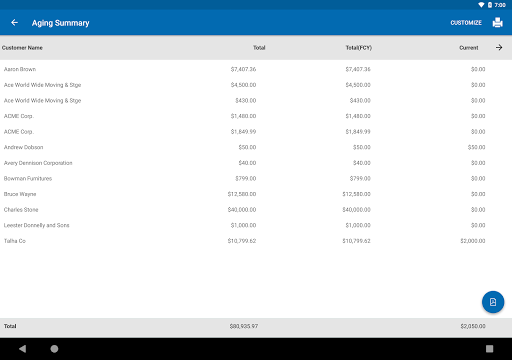
Task: Open recent apps square button
Action: point(489,349)
